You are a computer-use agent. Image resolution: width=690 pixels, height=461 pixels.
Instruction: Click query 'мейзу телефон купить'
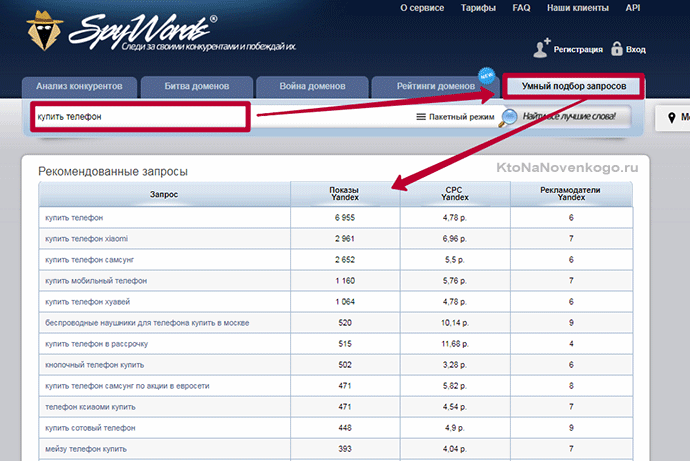click(86, 449)
